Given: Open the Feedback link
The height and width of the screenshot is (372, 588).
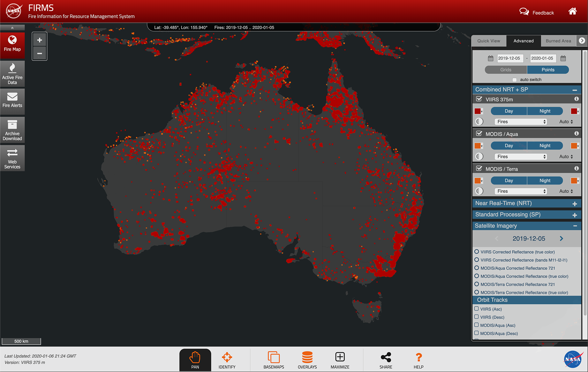Looking at the screenshot, I should tap(537, 13).
